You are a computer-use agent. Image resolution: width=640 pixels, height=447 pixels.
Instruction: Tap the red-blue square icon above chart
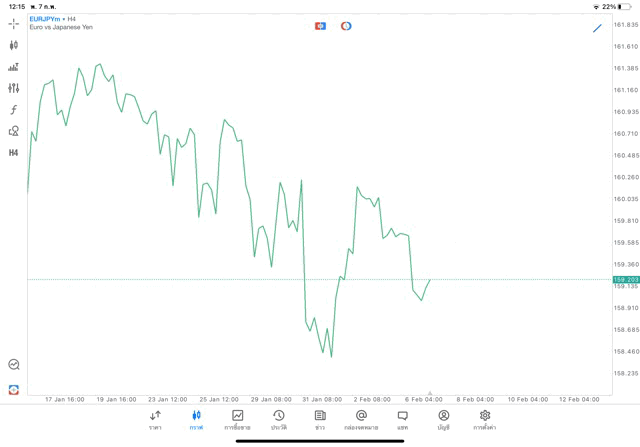(320, 26)
